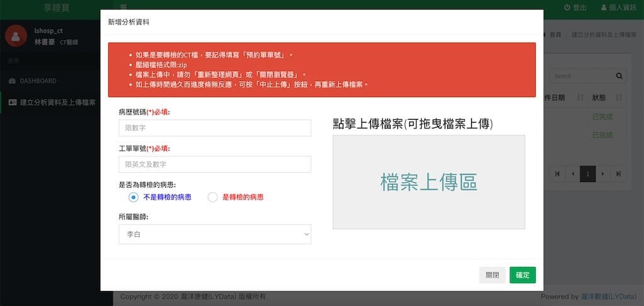This screenshot has height=306, width=644.
Task: Click the 關閉 button to dismiss dialog
Action: pos(492,275)
